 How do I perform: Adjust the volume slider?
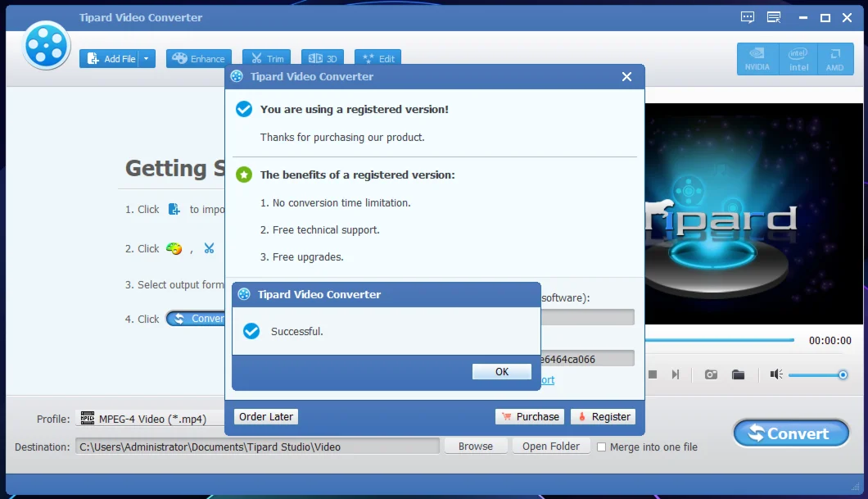tap(817, 374)
